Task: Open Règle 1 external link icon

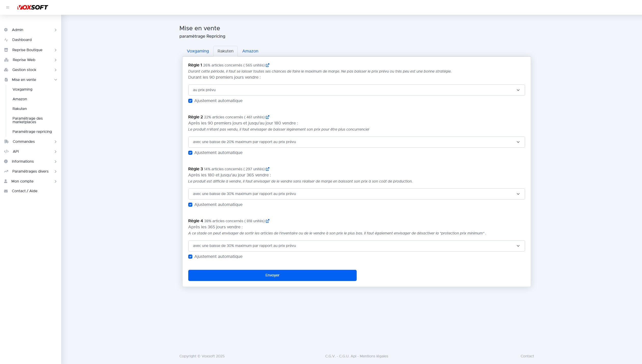Action: (267, 65)
